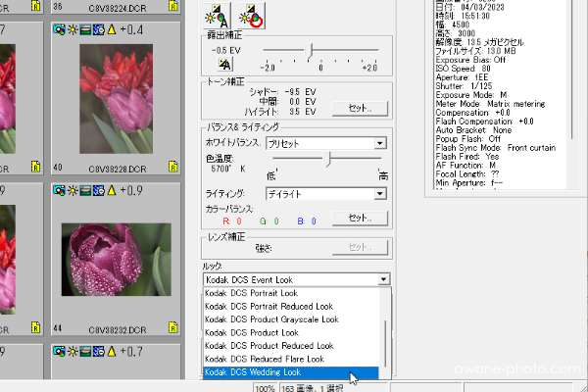The image size is (588, 392).
Task: Click color settings icon on +0.4 thumbnail
Action: click(59, 30)
